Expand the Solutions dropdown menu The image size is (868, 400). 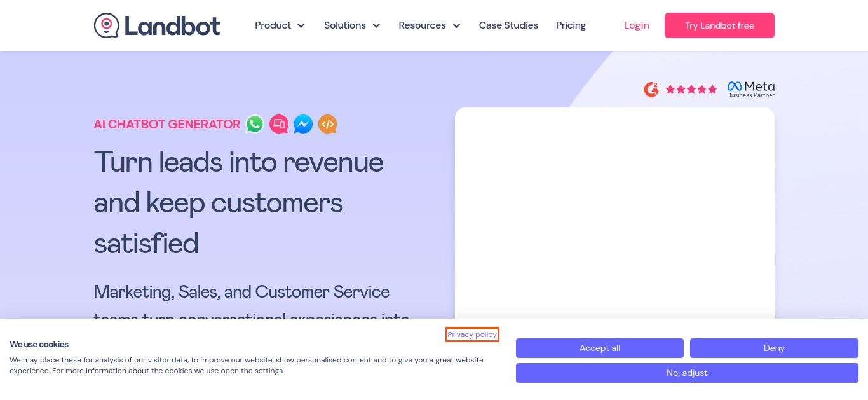[352, 25]
